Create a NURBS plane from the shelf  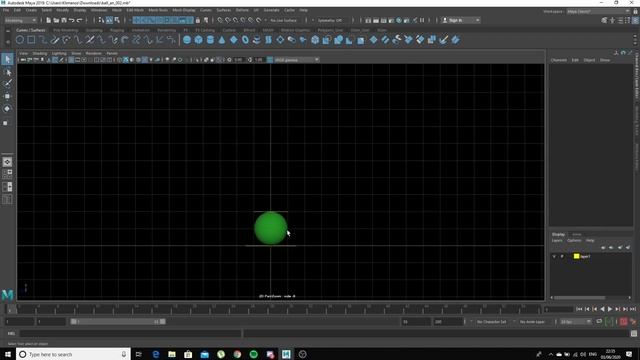[x=233, y=40]
